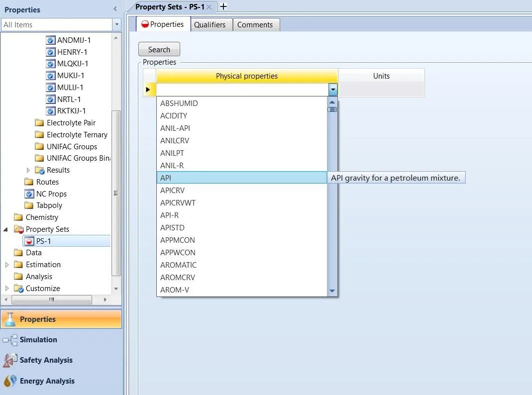This screenshot has width=532, height=395.
Task: Click the Physical properties column header
Action: pos(247,76)
